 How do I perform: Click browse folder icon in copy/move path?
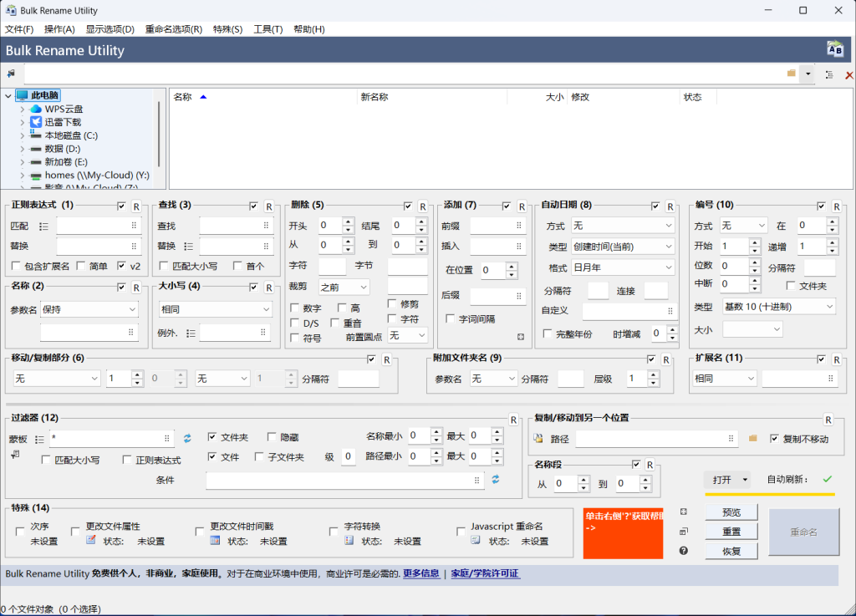752,438
